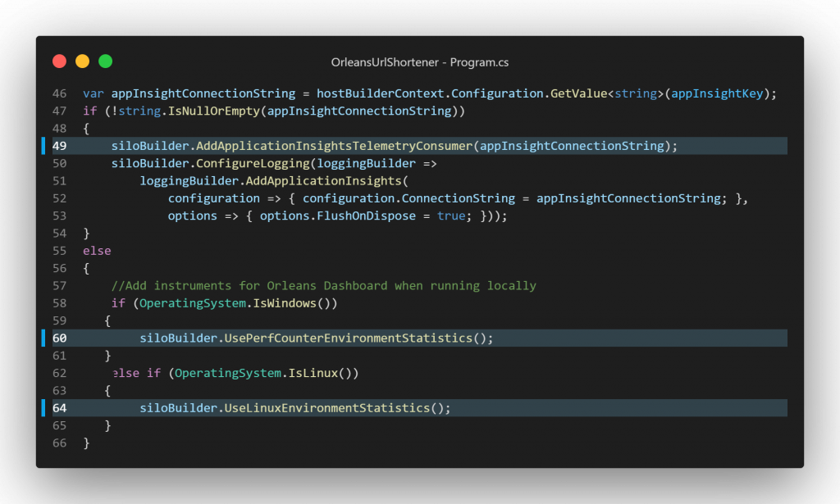Click 'hostBuilderContext' on line 46
This screenshot has height=504, width=840.
click(x=381, y=93)
